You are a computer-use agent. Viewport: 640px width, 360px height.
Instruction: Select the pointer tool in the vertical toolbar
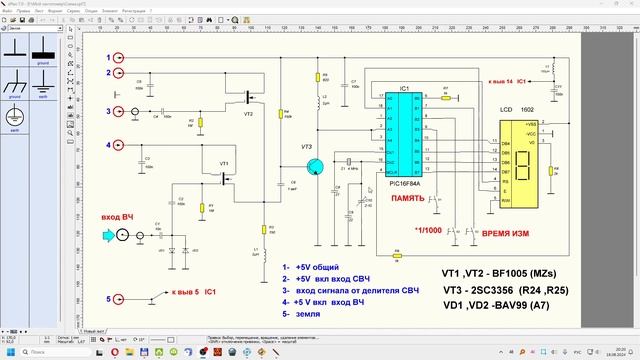pos(70,29)
